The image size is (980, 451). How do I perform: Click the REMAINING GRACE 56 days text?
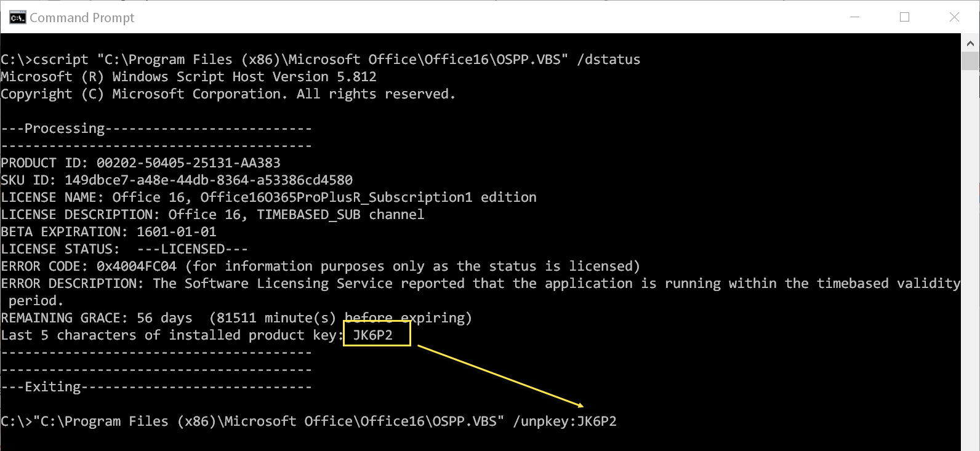click(x=164, y=318)
